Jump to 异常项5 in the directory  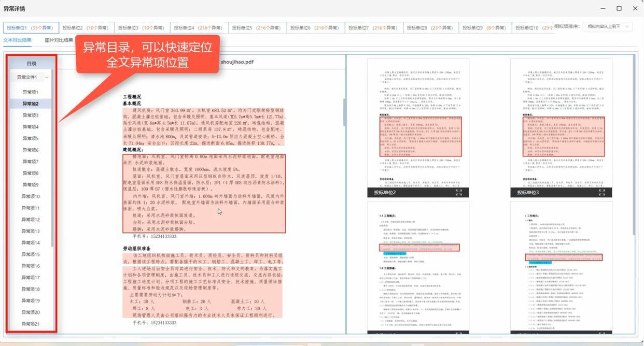pyautogui.click(x=31, y=138)
